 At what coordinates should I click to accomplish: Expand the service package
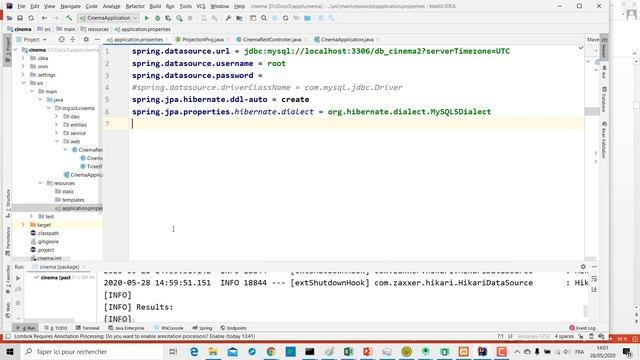point(57,133)
